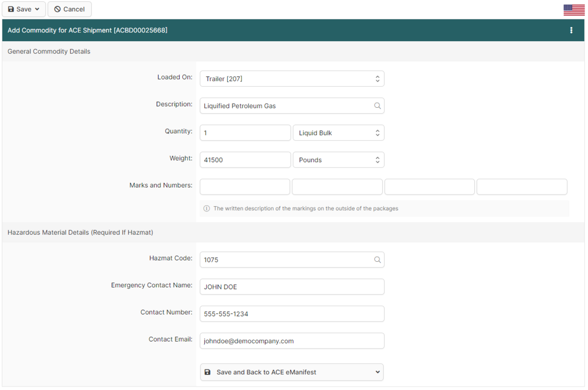The width and height of the screenshot is (588, 390).
Task: Click the save disk icon on the Save button
Action: coord(11,9)
